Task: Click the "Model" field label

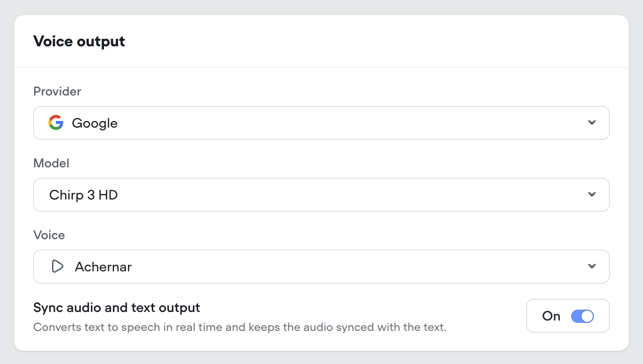Action: pos(51,164)
